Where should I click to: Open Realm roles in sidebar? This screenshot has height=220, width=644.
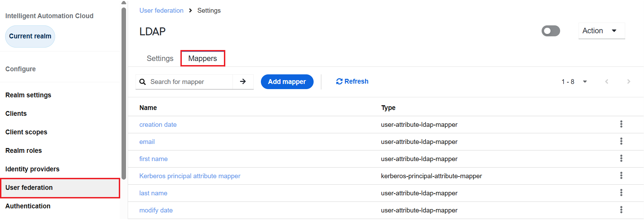[x=24, y=150]
